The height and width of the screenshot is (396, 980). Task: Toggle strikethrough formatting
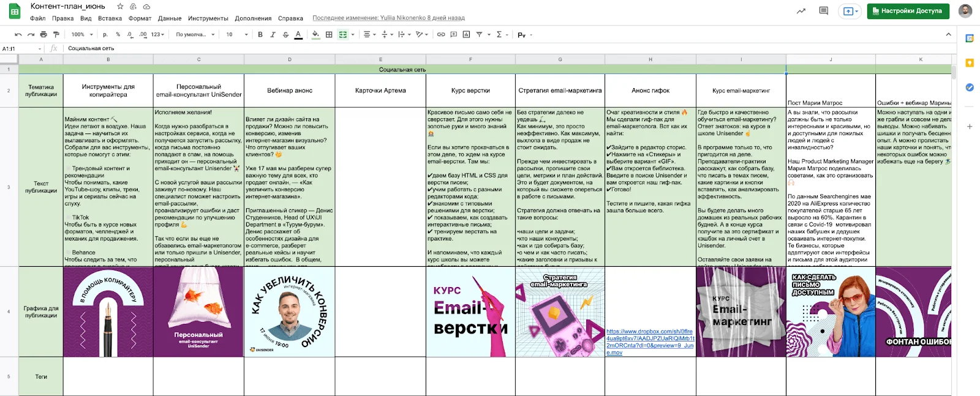[x=285, y=35]
